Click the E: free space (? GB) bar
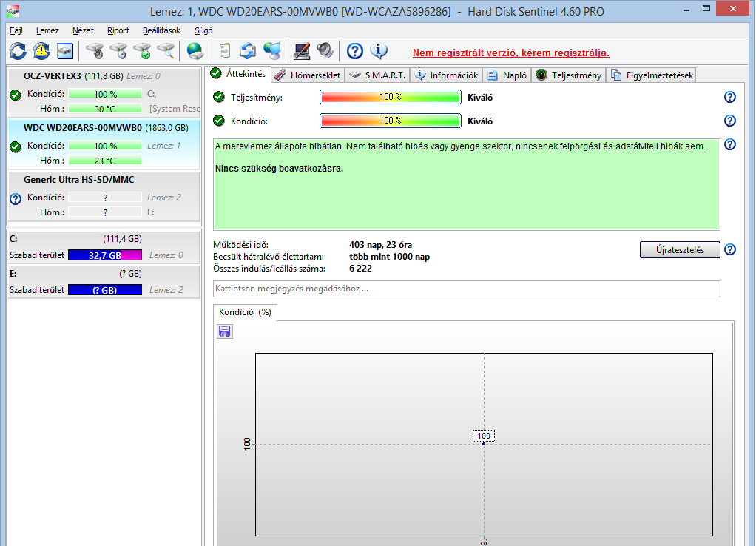 105,290
